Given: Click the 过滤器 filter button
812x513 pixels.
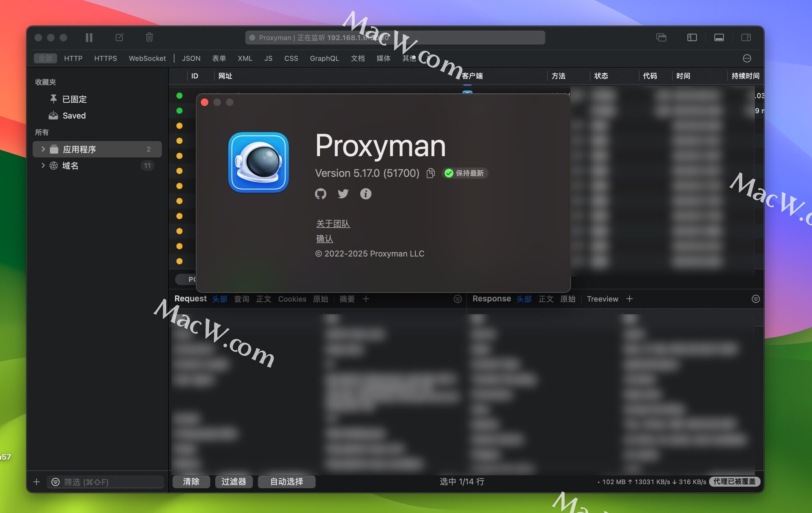Looking at the screenshot, I should click(x=234, y=482).
